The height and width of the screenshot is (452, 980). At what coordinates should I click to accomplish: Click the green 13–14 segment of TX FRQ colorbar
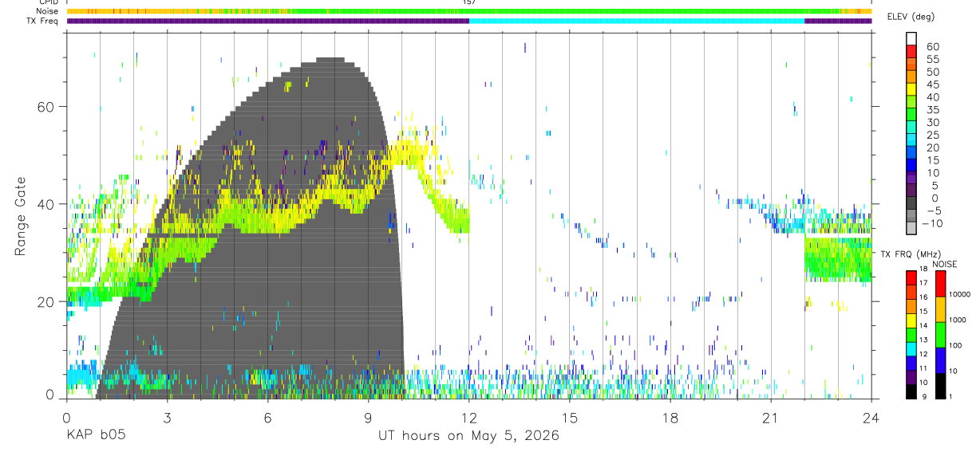click(911, 335)
